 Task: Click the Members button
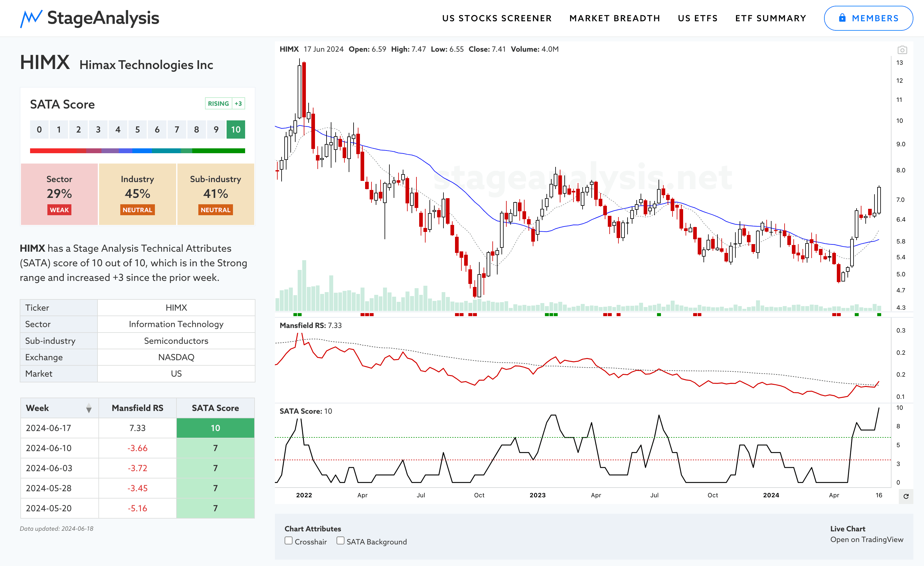coord(868,19)
